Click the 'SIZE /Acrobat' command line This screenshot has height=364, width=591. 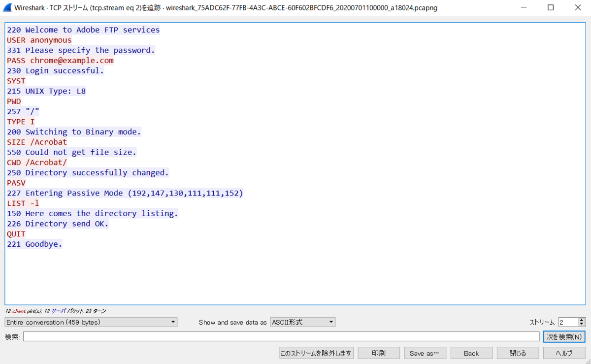37,142
